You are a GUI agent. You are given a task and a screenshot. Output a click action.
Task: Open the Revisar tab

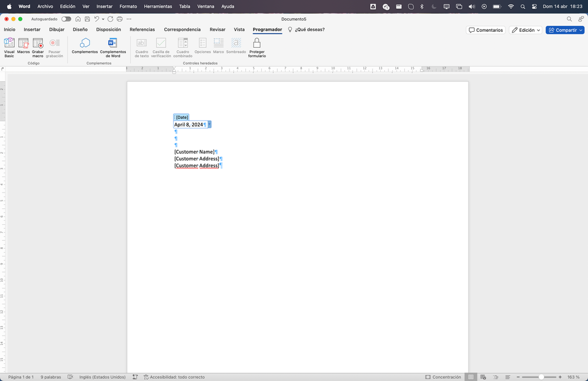pos(218,29)
